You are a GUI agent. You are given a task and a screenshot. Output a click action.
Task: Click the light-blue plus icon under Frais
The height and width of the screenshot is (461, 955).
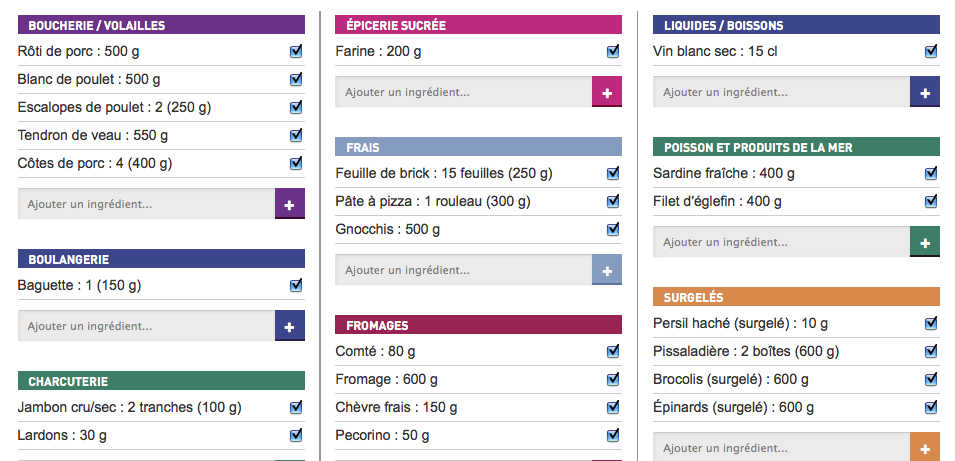click(607, 270)
